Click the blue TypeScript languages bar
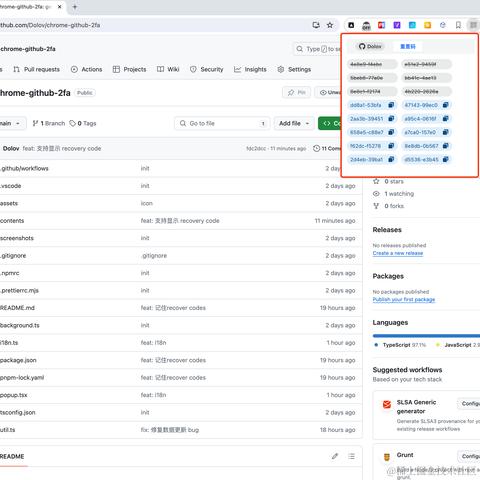The image size is (480, 480). (x=426, y=336)
